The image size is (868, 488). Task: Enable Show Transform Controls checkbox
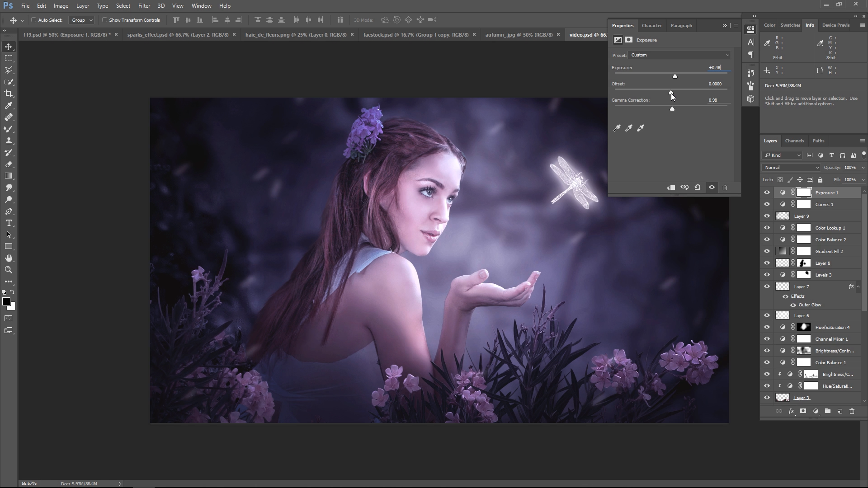coord(104,20)
